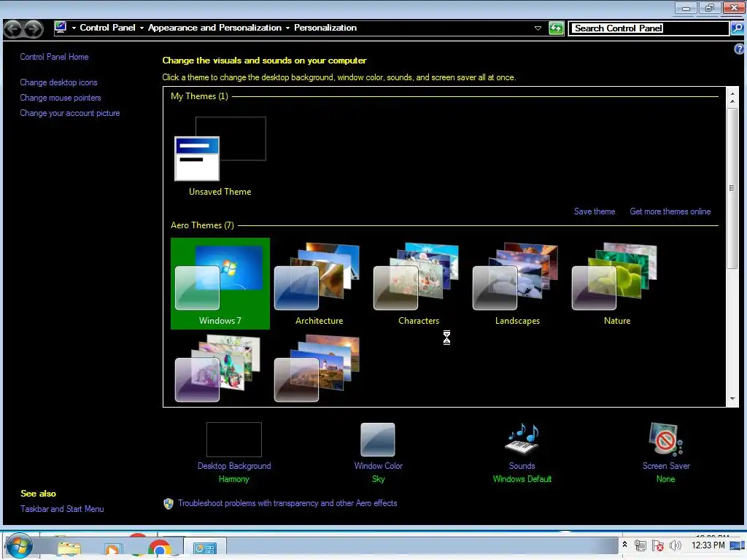The height and width of the screenshot is (560, 747).
Task: Select the Windows 7 Aero theme
Action: pos(220,284)
